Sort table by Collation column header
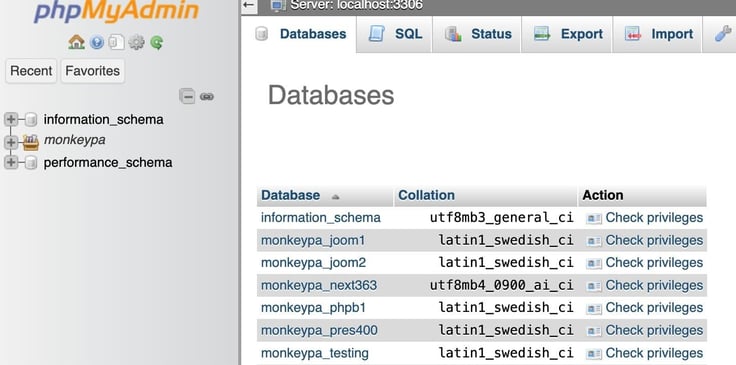Image resolution: width=736 pixels, height=365 pixels. pyautogui.click(x=426, y=195)
